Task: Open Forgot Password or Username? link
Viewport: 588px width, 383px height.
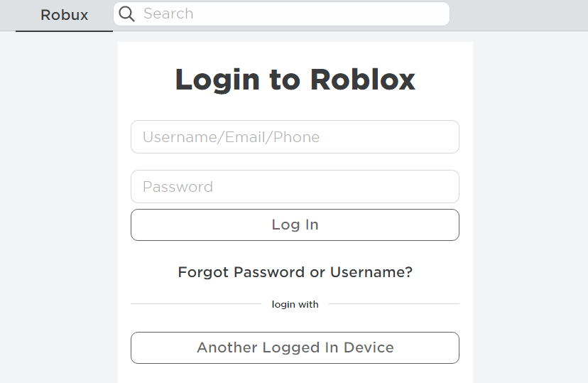Action: click(x=295, y=272)
